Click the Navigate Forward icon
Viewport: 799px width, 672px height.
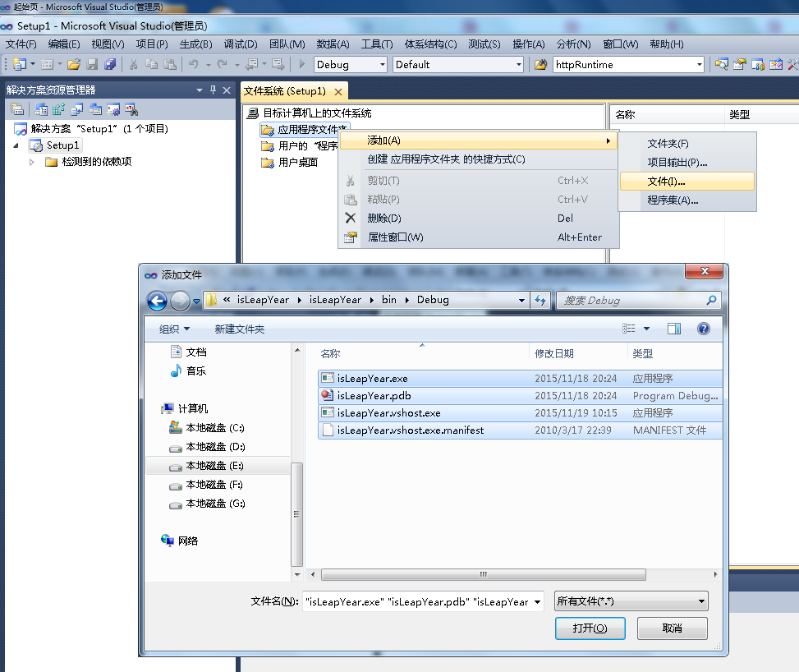pos(278,64)
